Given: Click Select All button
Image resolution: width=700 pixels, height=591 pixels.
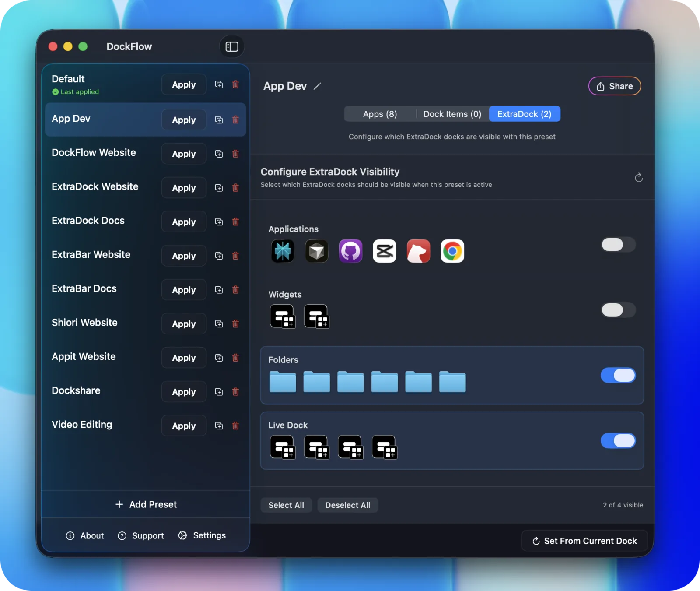Looking at the screenshot, I should pyautogui.click(x=286, y=505).
